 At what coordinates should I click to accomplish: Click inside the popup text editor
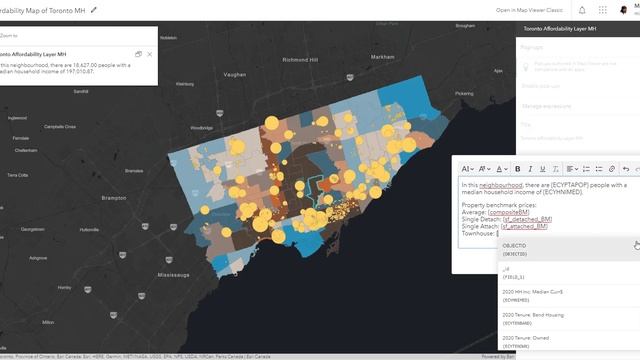(x=549, y=212)
